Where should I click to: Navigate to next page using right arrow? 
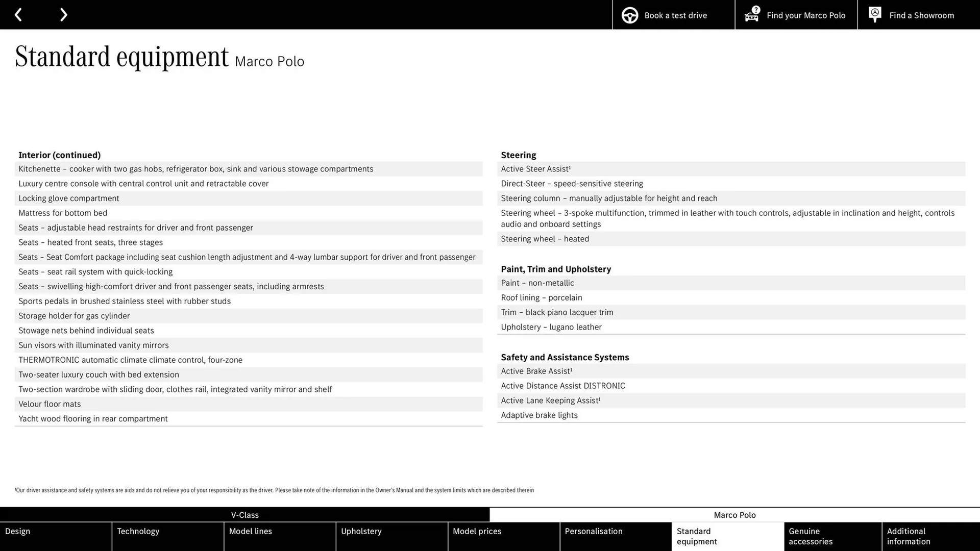63,14
